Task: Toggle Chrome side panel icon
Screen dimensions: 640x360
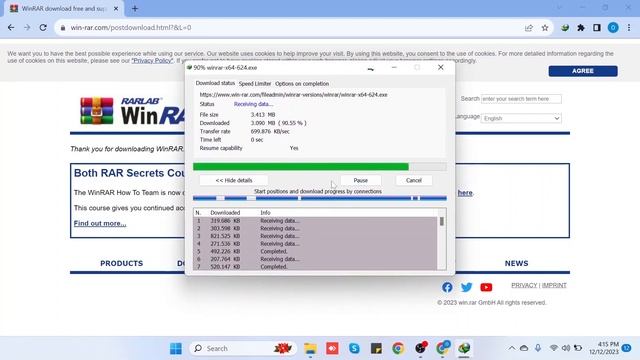Action: click(597, 28)
